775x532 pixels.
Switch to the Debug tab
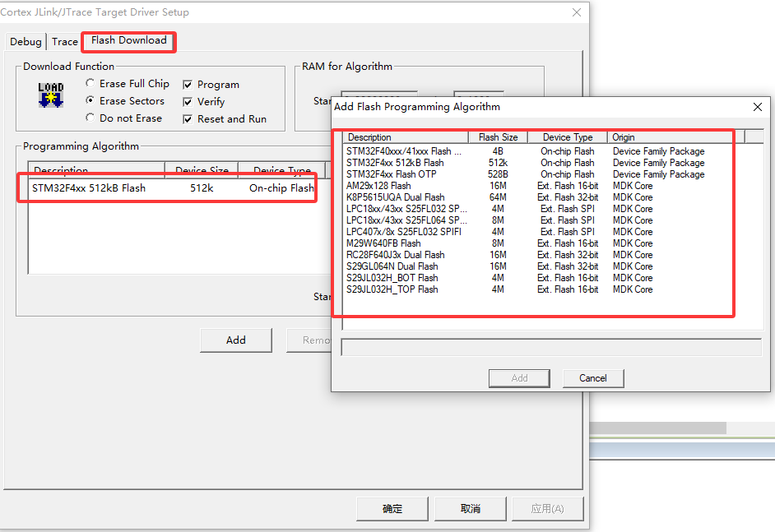[x=26, y=41]
